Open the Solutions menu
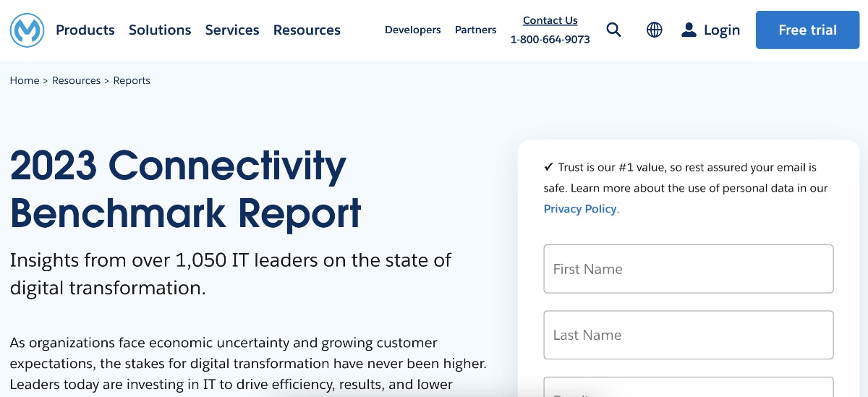 tap(160, 30)
